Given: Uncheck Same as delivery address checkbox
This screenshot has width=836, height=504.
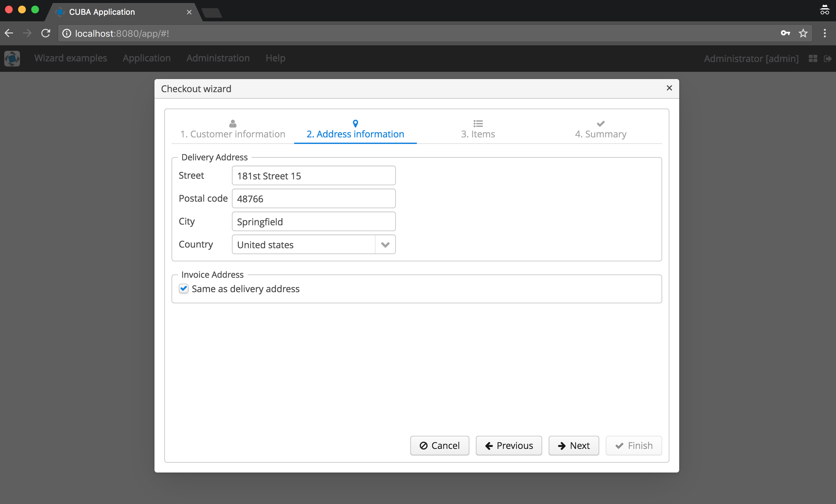Looking at the screenshot, I should coord(184,289).
